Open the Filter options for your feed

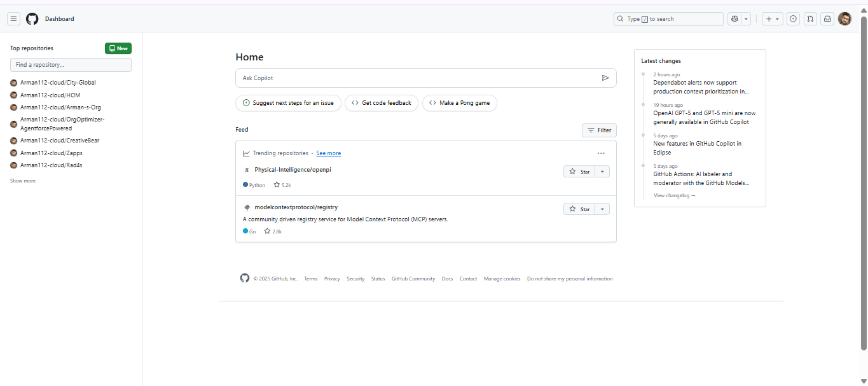598,130
